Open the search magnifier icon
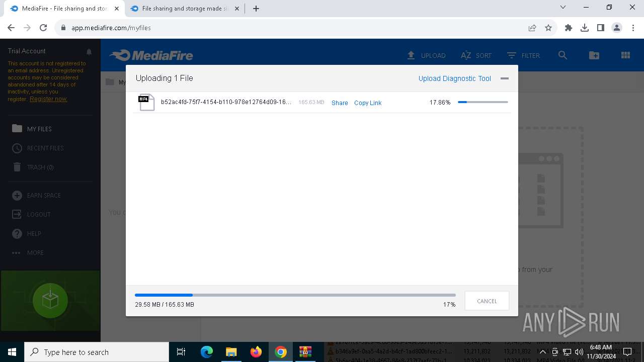Image resolution: width=644 pixels, height=362 pixels. tap(563, 55)
